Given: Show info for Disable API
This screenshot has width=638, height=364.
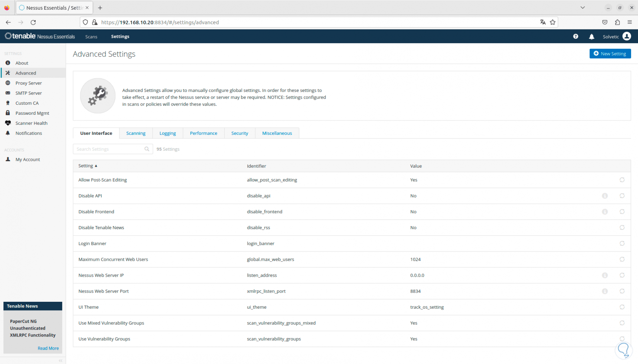Looking at the screenshot, I should click(605, 196).
